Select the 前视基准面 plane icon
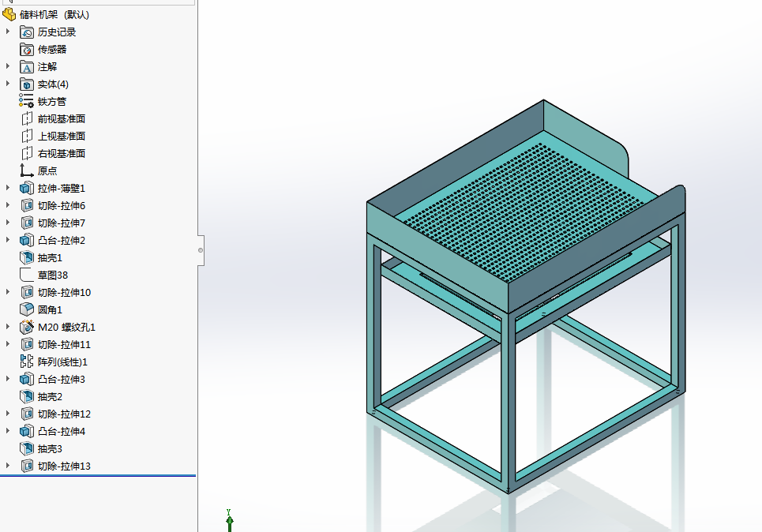This screenshot has height=532, width=762. [x=27, y=119]
